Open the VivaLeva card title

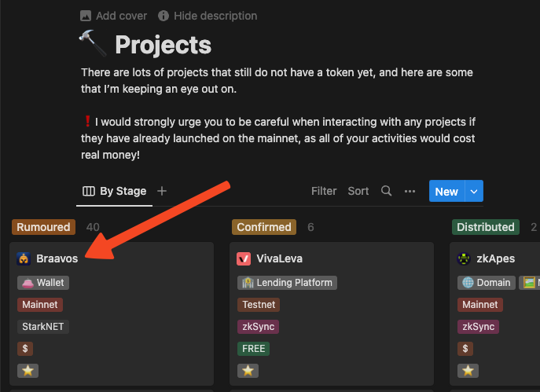(279, 258)
